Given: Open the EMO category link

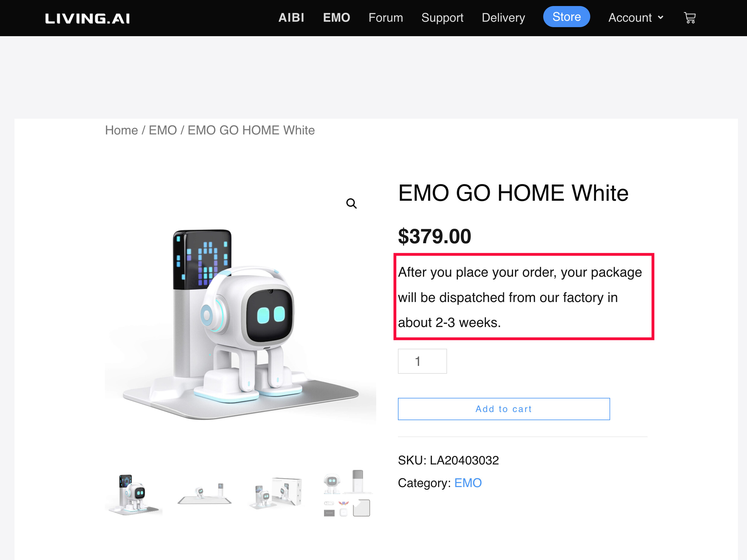Looking at the screenshot, I should coord(468,483).
